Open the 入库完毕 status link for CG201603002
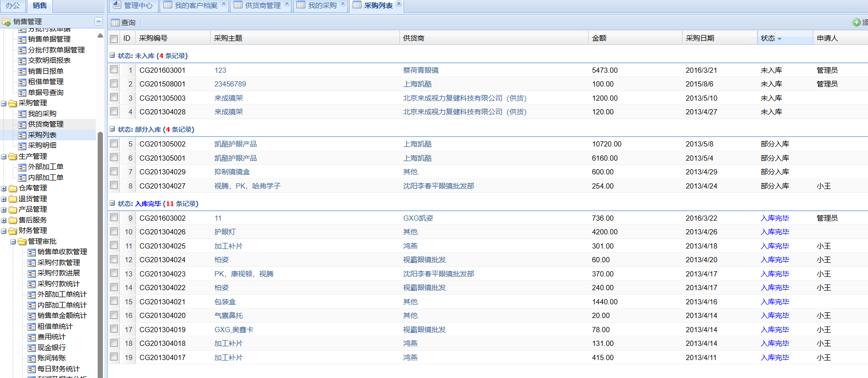This screenshot has height=378, width=868. point(775,218)
